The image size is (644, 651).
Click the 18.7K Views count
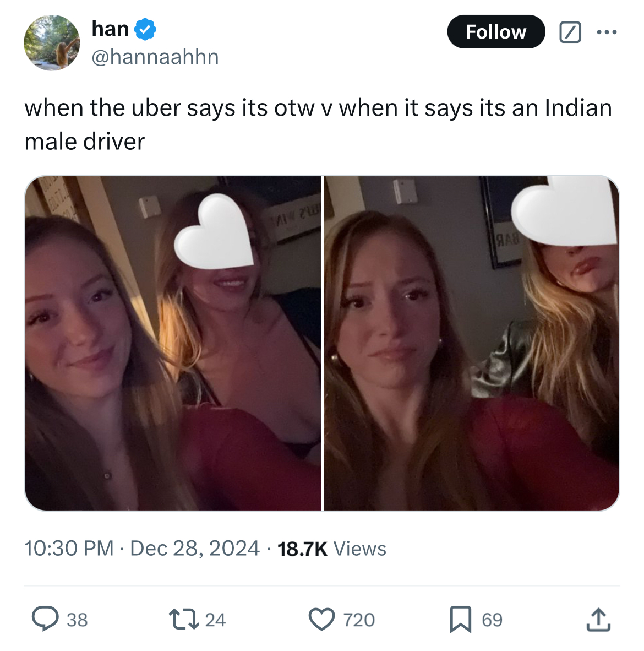pos(331,549)
